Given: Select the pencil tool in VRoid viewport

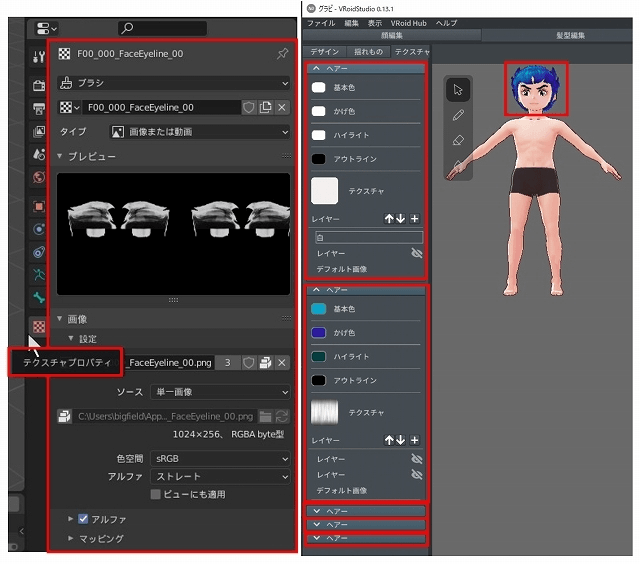Looking at the screenshot, I should point(458,115).
